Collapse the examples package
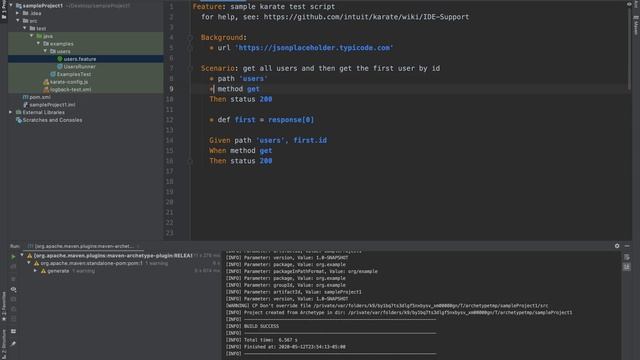The image size is (640, 360). (38, 43)
